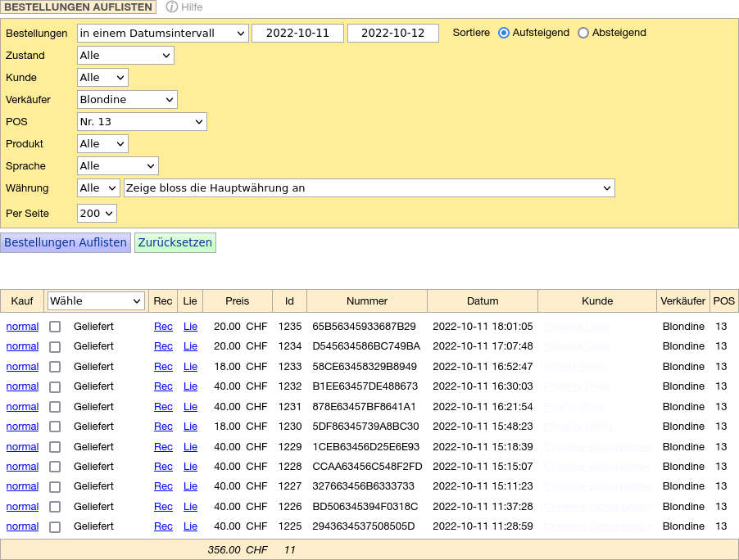Image resolution: width=739 pixels, height=560 pixels.
Task: Open the Rec link for order 1234
Action: tap(163, 346)
